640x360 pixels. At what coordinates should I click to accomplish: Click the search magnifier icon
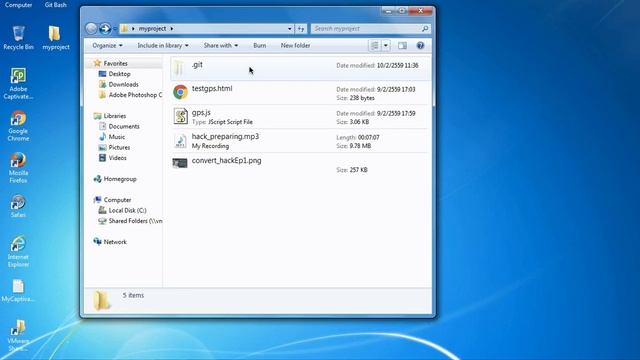tap(425, 29)
